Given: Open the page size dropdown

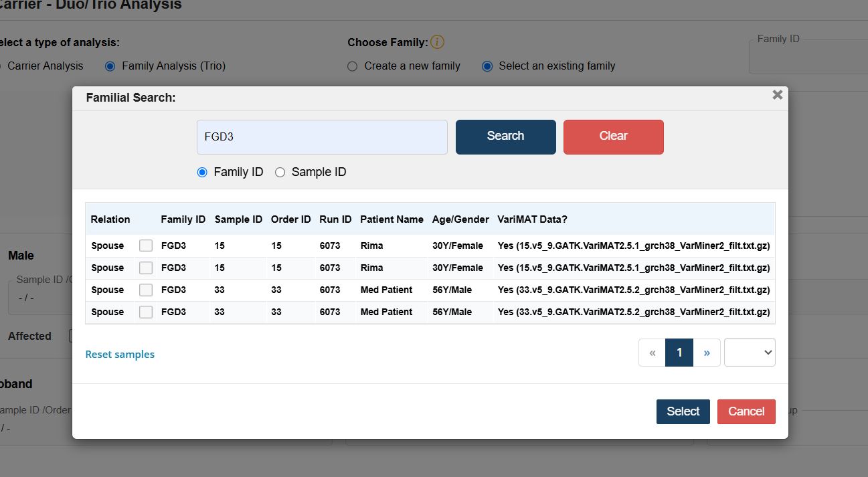Looking at the screenshot, I should click(750, 353).
